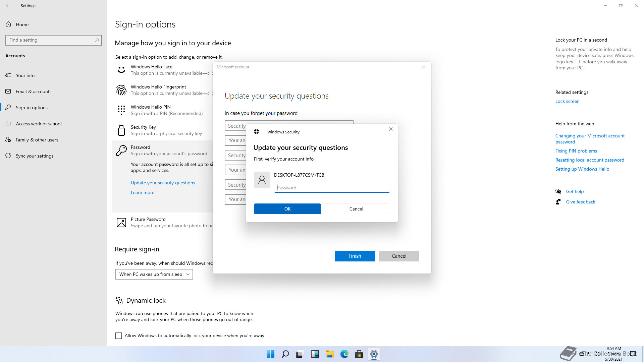Close the Microsoft account dialog
644x362 pixels.
[x=424, y=67]
